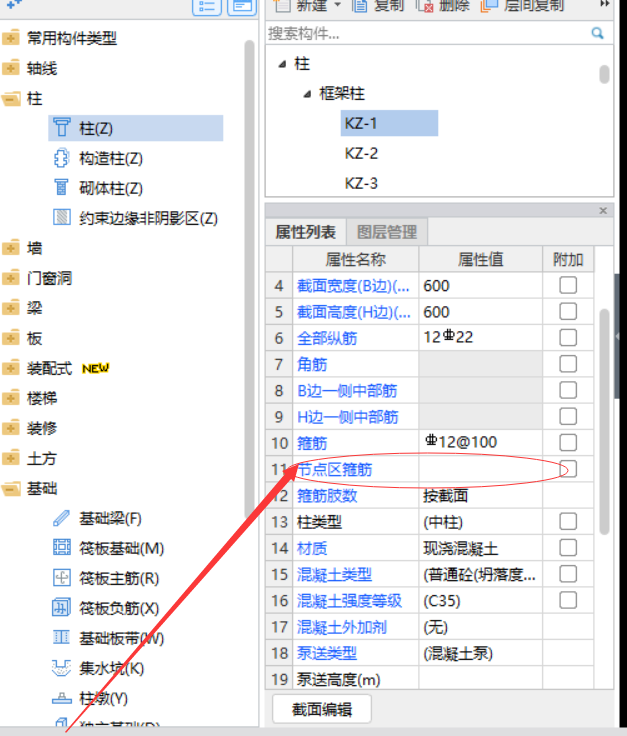627x736 pixels.
Task: Open the 全部纵筋 property link
Action: tap(327, 338)
